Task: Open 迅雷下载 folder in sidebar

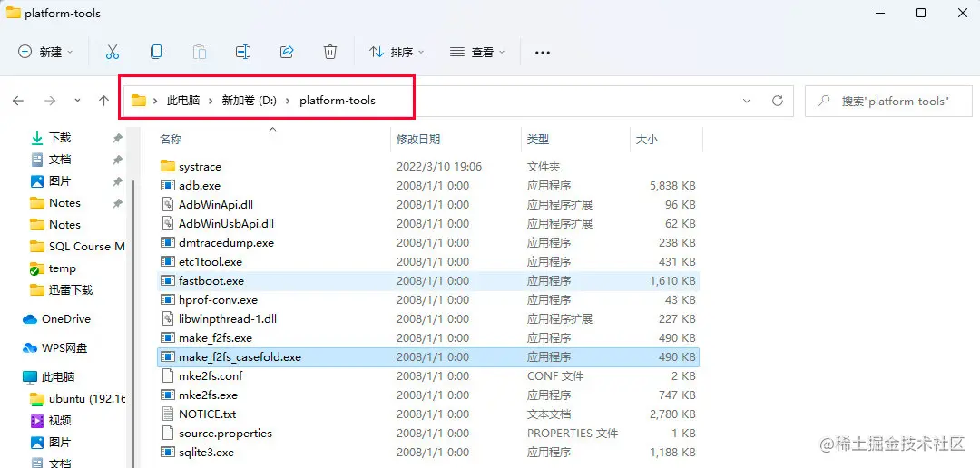Action: click(71, 290)
